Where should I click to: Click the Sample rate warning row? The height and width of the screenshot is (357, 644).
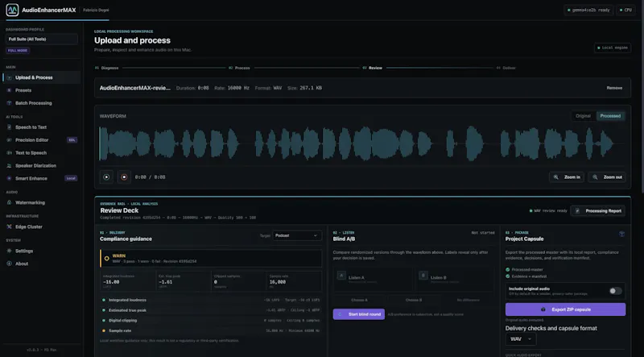pos(211,330)
